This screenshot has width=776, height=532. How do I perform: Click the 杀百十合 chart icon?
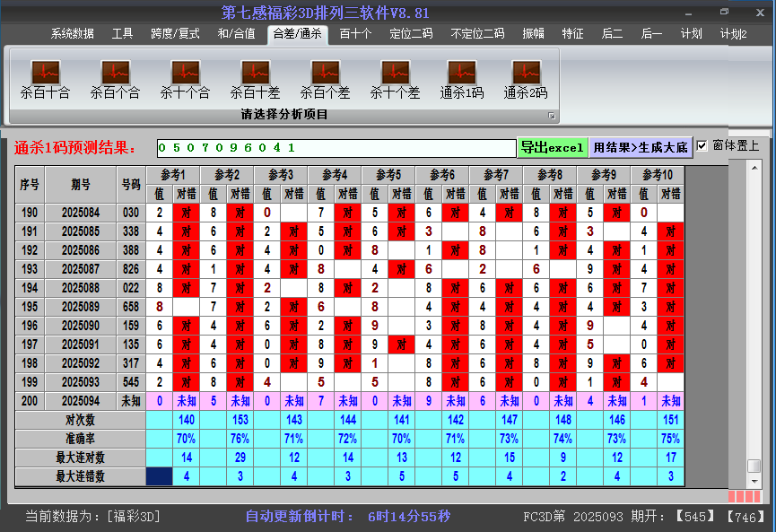point(45,72)
